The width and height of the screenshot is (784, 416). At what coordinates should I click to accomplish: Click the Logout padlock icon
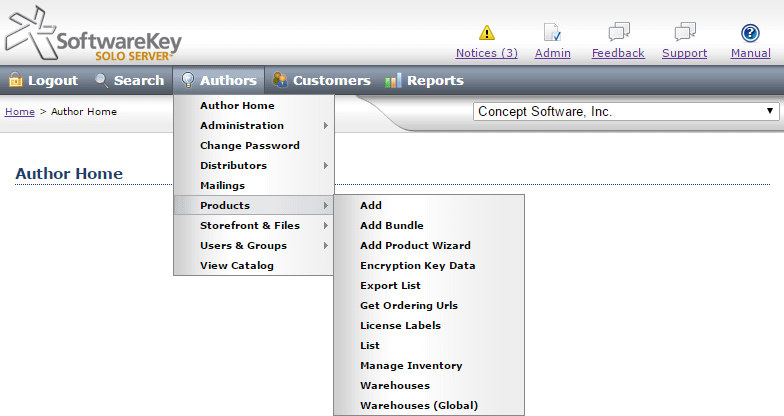point(16,81)
